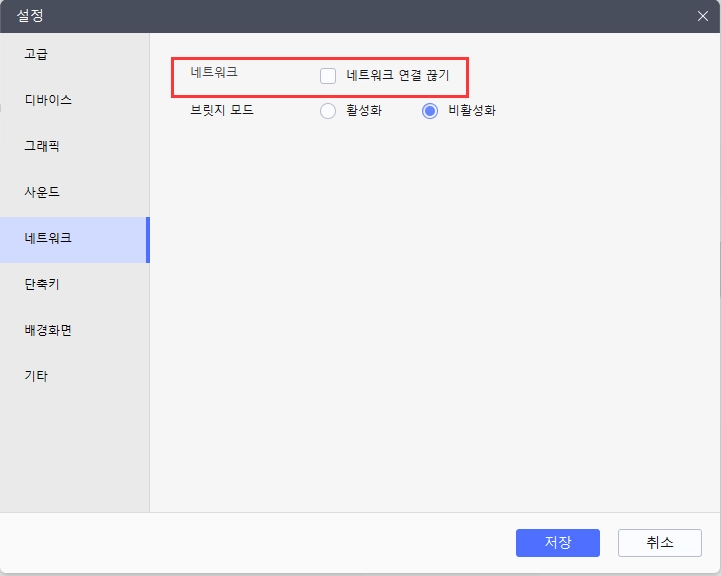Select the 비활성화 bridge mode radio
Image resolution: width=721 pixels, height=576 pixels.
pyautogui.click(x=430, y=111)
